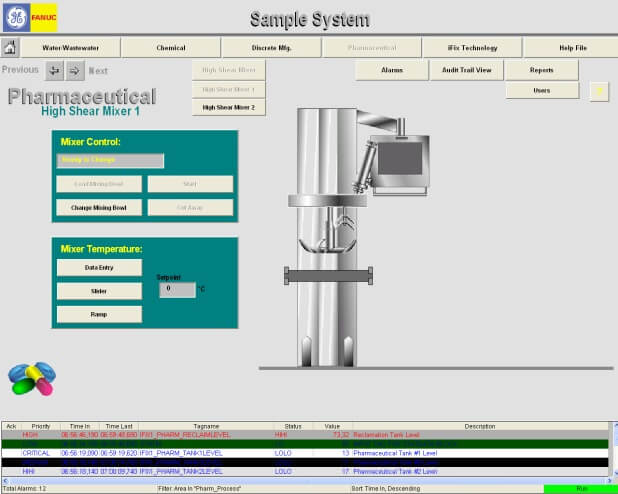The image size is (618, 494).
Task: Click the disabled Load Mixing Bowl button
Action: click(x=99, y=184)
